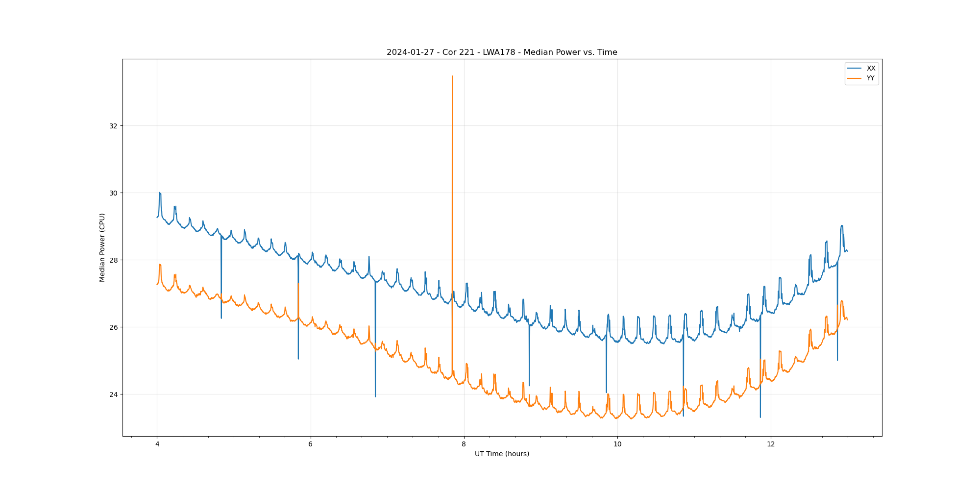This screenshot has width=980, height=490.
Task: Click the "Median Power (CPU)" y-axis label
Action: click(x=102, y=247)
